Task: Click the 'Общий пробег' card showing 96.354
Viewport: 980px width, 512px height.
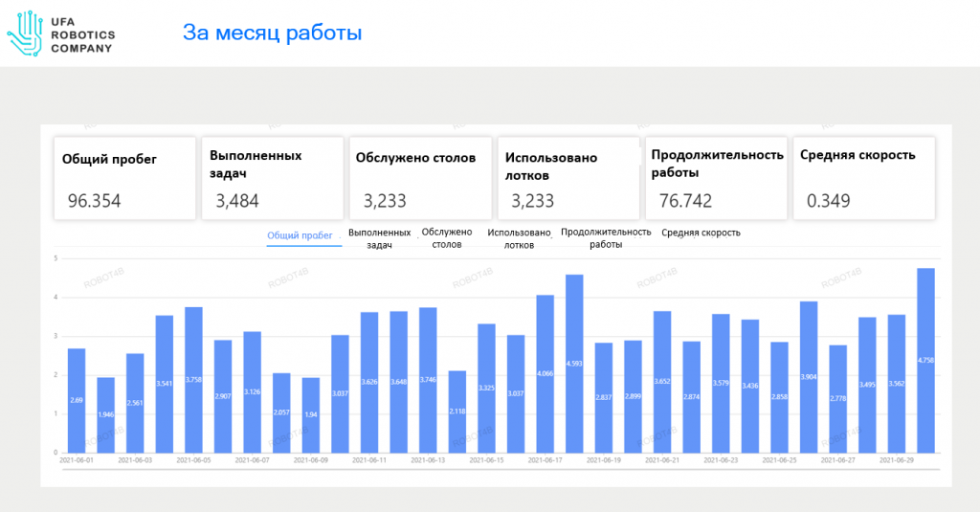Action: 125,179
